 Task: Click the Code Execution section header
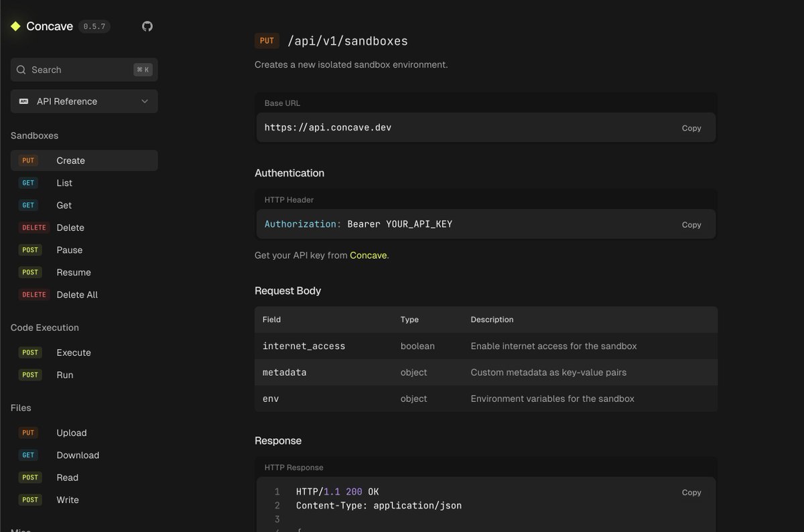(45, 328)
